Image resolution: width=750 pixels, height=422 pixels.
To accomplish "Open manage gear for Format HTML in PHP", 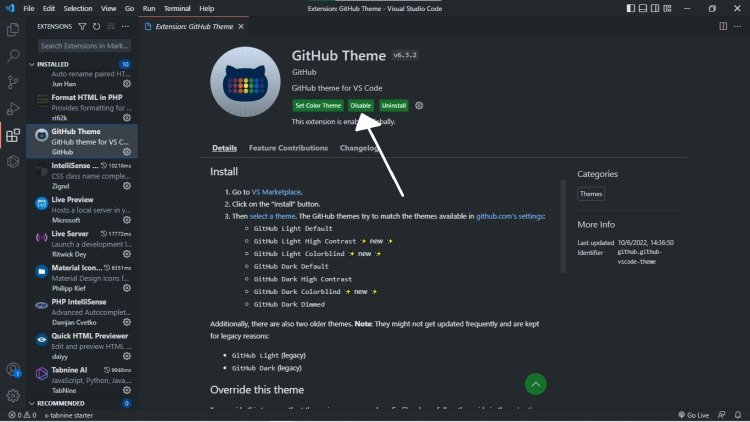I will tap(127, 117).
